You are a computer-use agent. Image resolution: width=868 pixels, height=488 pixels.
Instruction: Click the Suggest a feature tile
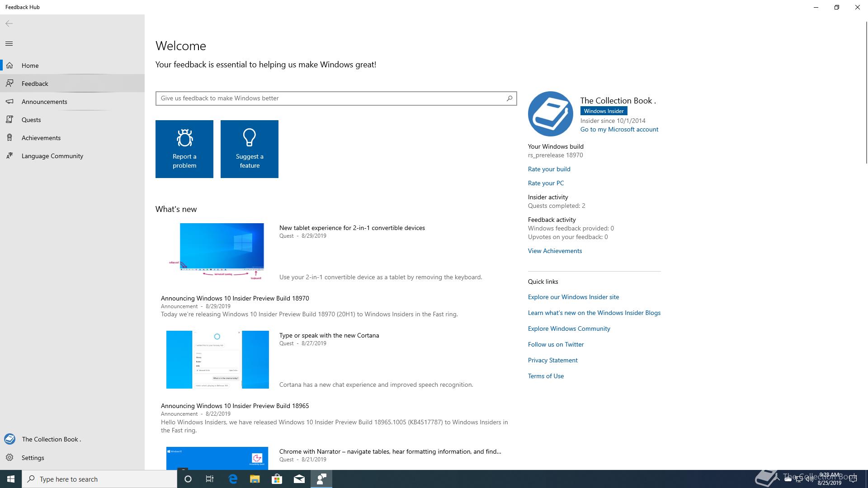pyautogui.click(x=250, y=149)
